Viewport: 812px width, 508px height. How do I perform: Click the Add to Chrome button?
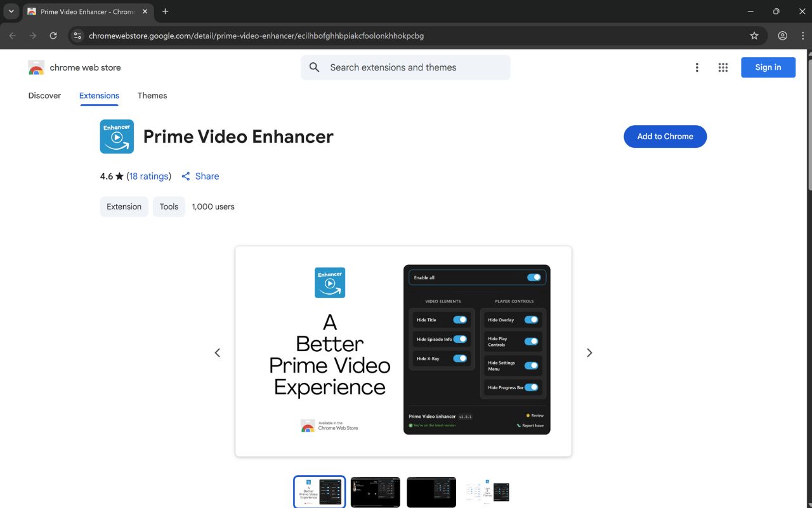665,137
